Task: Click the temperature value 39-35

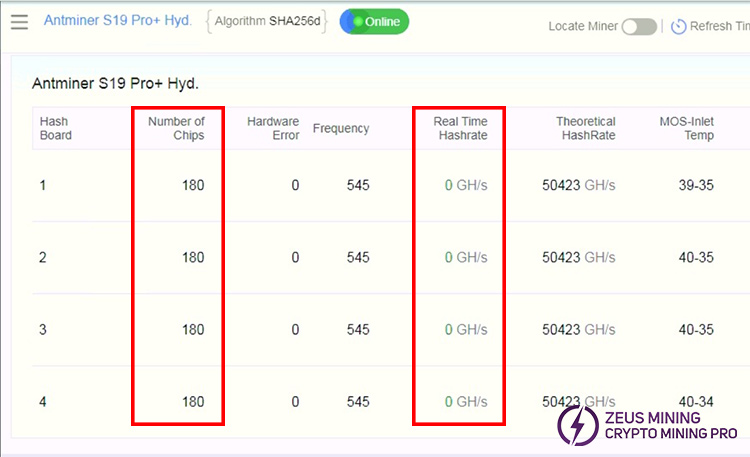Action: tap(696, 185)
